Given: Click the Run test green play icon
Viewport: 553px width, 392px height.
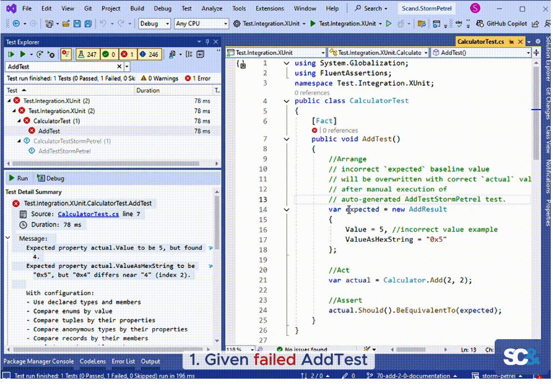Looking at the screenshot, I should (x=23, y=54).
